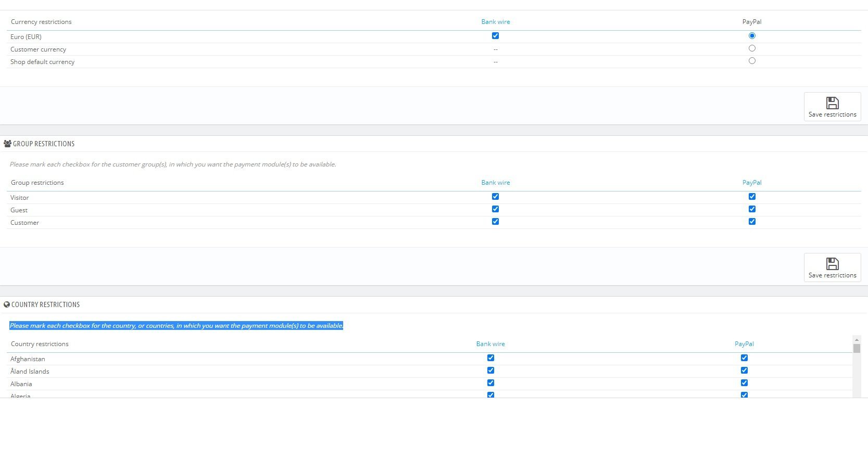Click the Åland Islands country label
Screen dimensions: 868x472
click(30, 372)
